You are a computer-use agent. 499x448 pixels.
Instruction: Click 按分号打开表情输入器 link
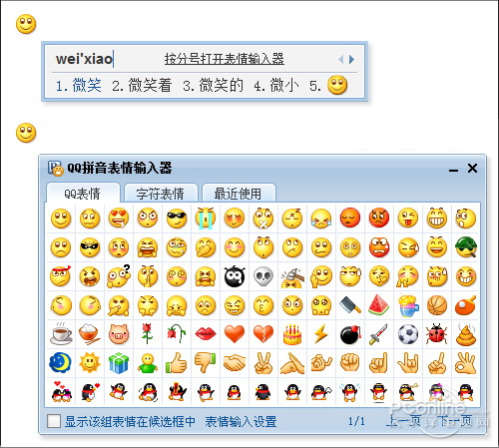[225, 59]
